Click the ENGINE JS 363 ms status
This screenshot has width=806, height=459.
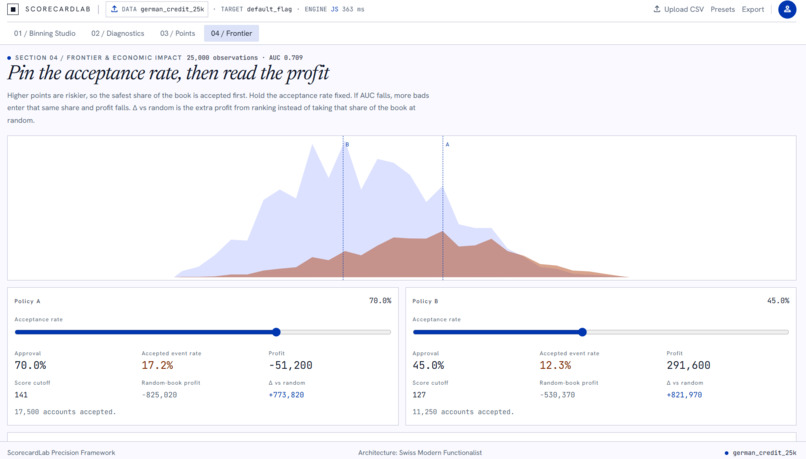pyautogui.click(x=334, y=9)
